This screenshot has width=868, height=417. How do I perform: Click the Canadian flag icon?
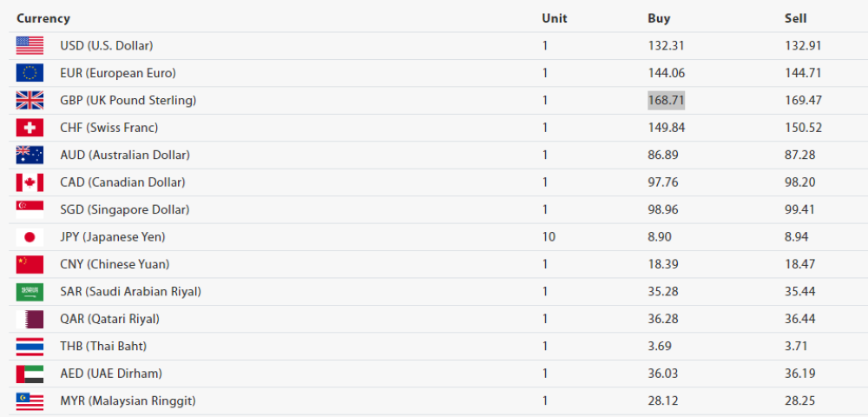point(30,182)
